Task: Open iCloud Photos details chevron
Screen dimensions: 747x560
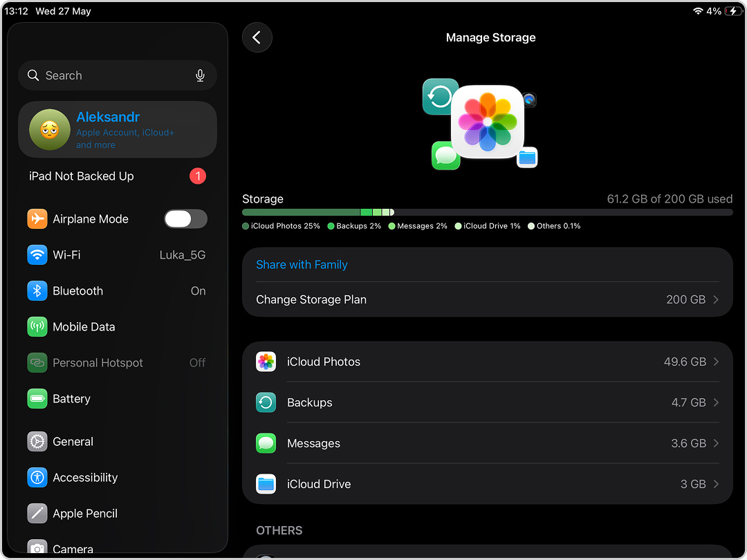Action: point(716,362)
